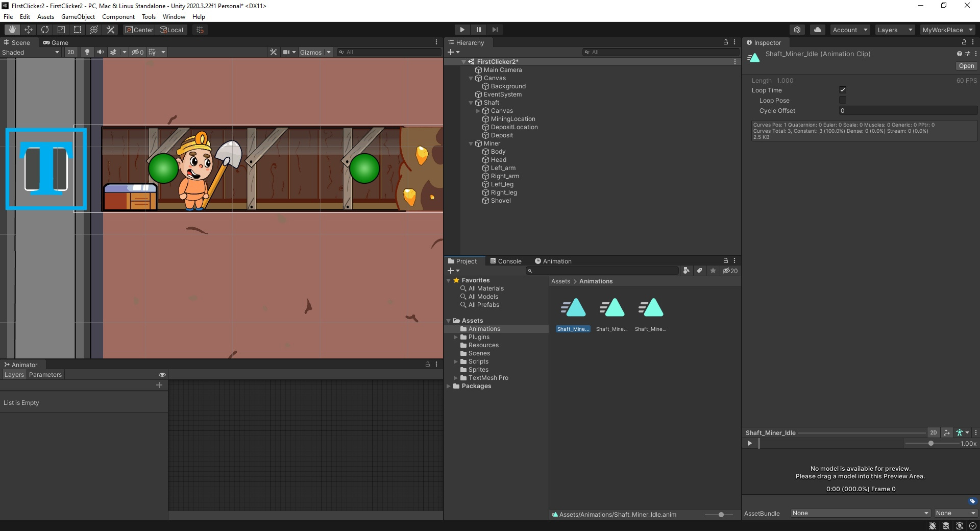The image size is (980, 531).
Task: Collapse the Miner hierarchy node
Action: tap(471, 143)
